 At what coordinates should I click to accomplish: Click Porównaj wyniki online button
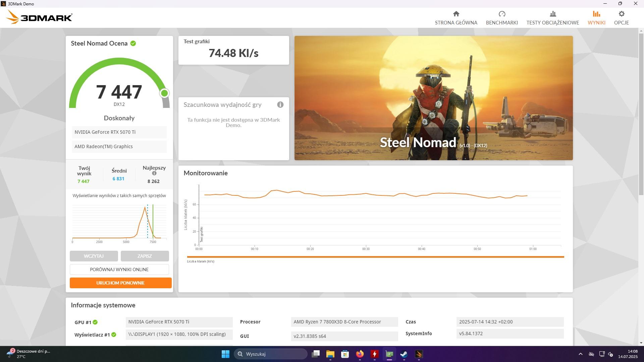point(119,269)
